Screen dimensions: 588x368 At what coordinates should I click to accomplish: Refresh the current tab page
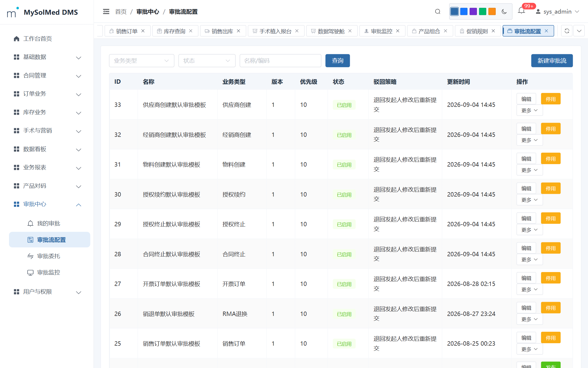pyautogui.click(x=567, y=31)
